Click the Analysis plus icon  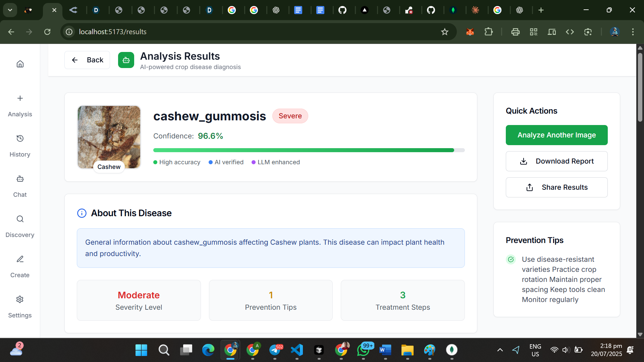20,98
